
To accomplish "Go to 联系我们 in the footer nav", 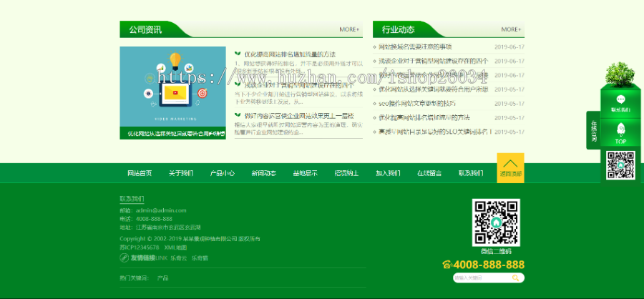I will pyautogui.click(x=471, y=173).
